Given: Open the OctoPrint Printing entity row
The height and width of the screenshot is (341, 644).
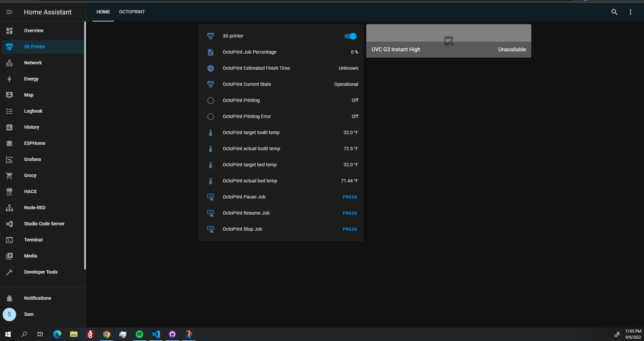Looking at the screenshot, I should [x=281, y=101].
